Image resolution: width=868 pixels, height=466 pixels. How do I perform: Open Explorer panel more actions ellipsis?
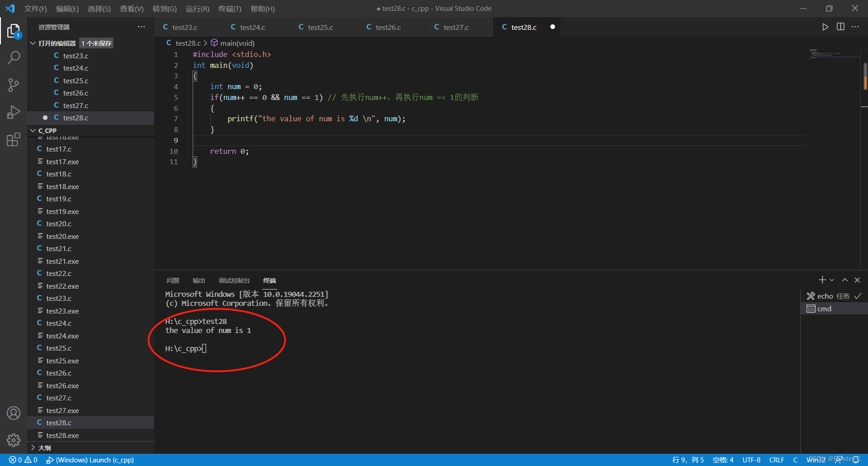(x=142, y=27)
